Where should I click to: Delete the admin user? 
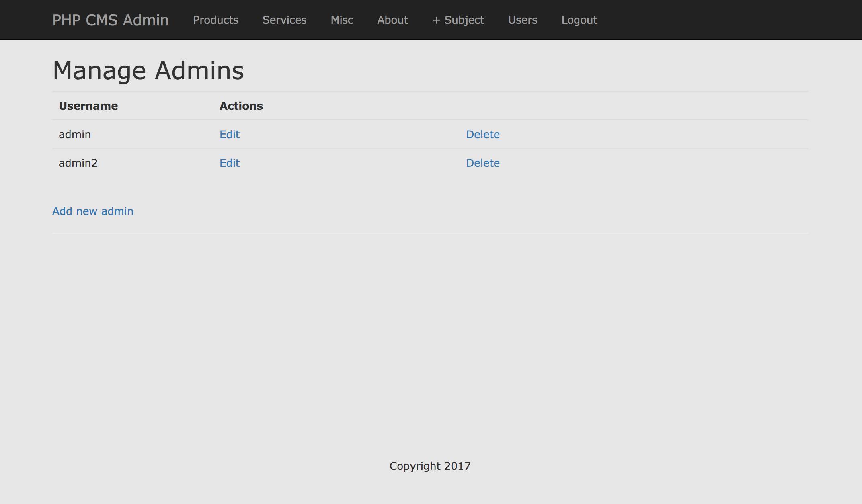[482, 135]
